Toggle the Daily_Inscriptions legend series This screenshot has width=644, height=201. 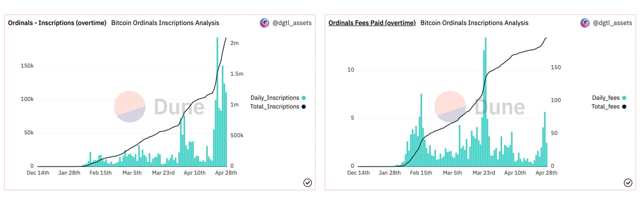[x=275, y=98]
